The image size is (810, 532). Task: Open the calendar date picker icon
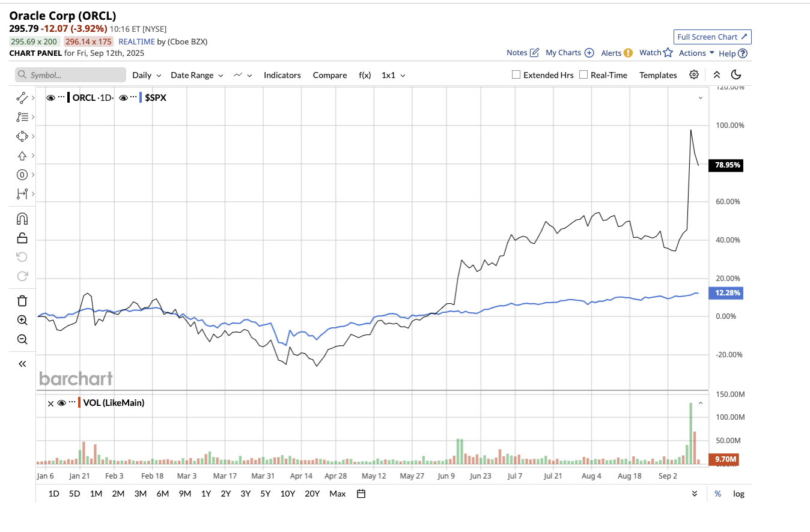pos(361,494)
